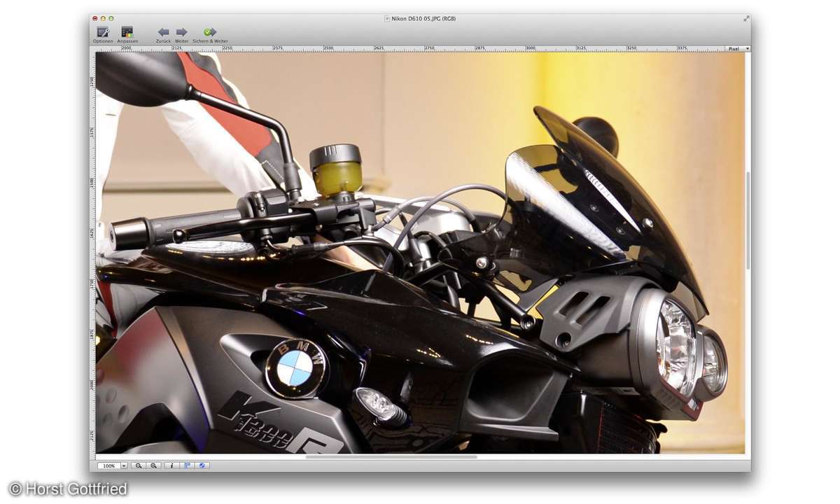Go back with the Zurück arrow
840x504 pixels.
coord(163,31)
